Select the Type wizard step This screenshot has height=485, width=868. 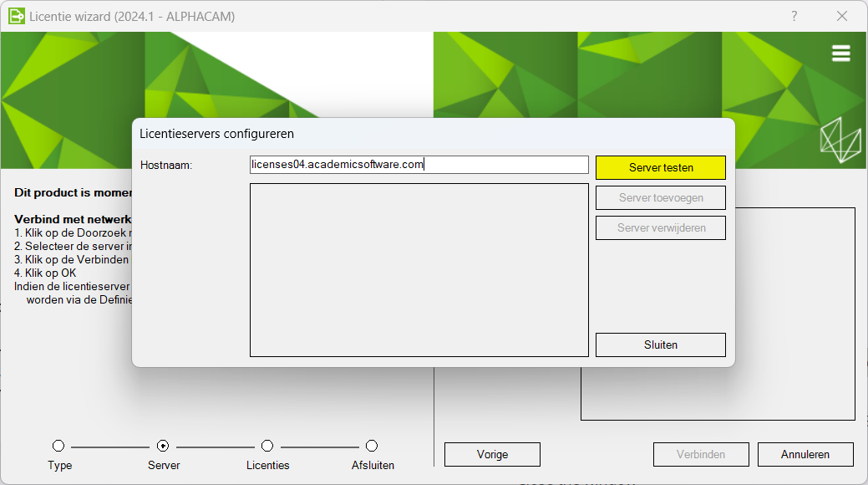point(58,446)
